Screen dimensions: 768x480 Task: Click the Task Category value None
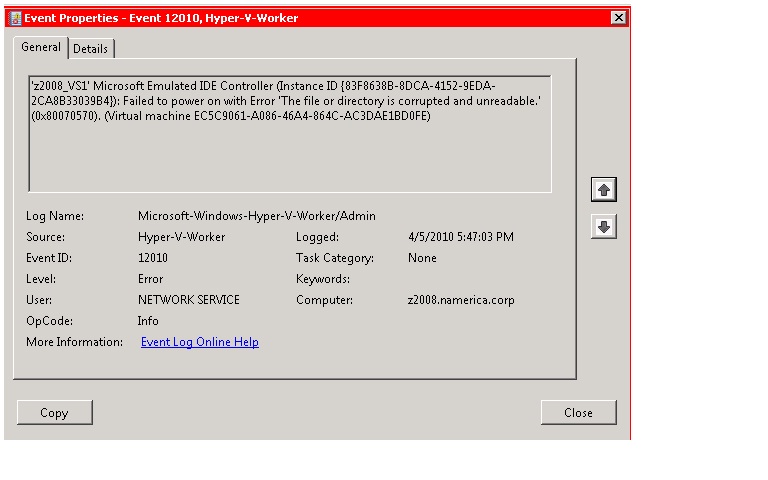(x=422, y=258)
